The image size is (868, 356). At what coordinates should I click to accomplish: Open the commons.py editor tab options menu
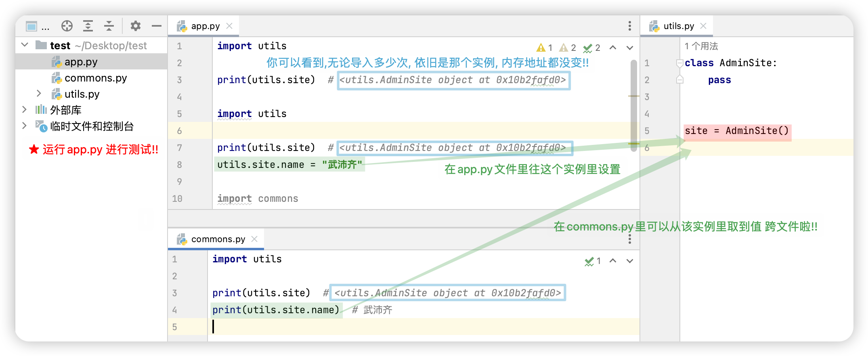pyautogui.click(x=629, y=239)
